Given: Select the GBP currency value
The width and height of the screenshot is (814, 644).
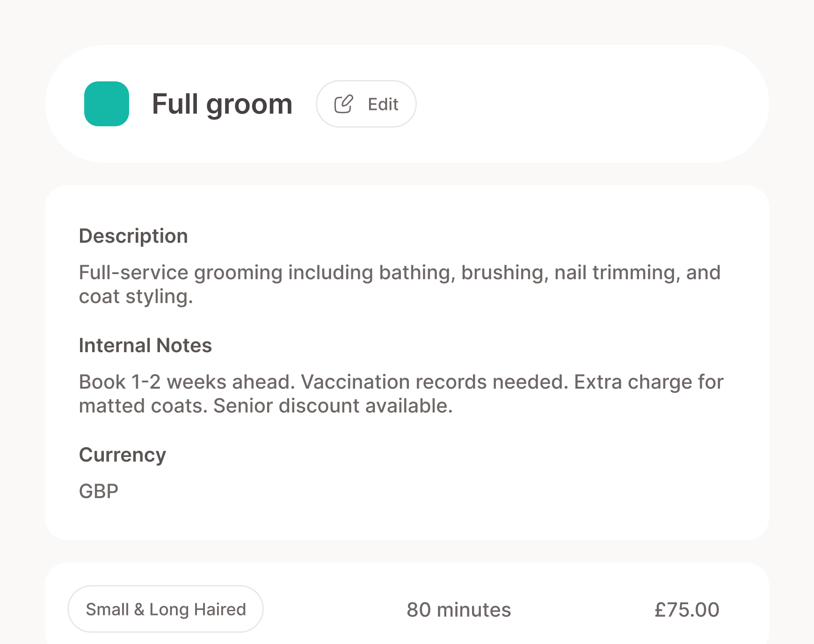Looking at the screenshot, I should [99, 492].
